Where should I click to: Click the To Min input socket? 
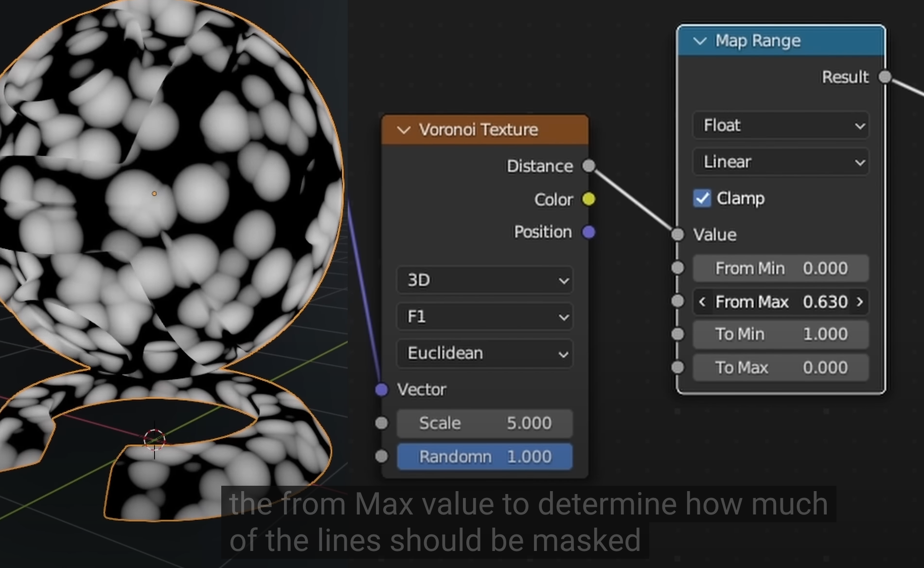[x=677, y=334]
